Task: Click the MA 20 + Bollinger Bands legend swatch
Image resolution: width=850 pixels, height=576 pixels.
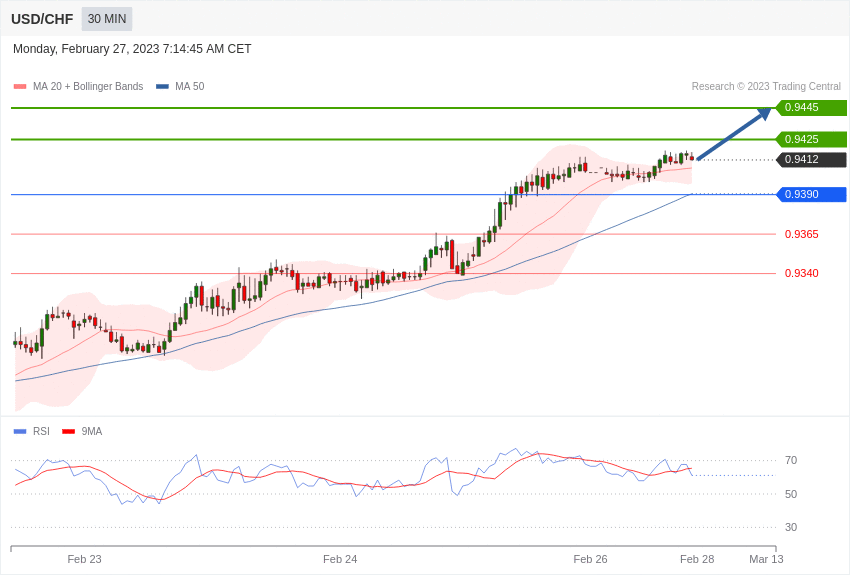Action: coord(20,87)
